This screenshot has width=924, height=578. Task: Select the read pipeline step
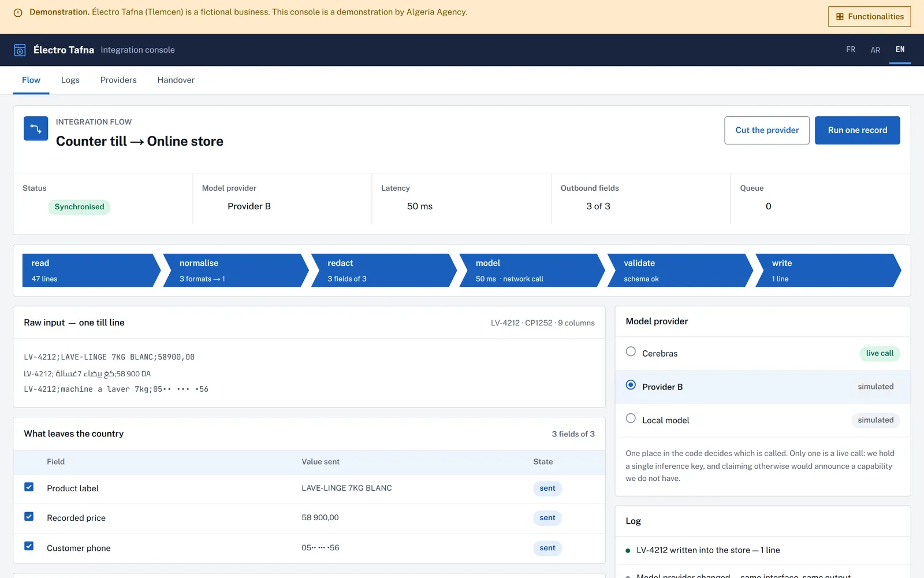click(x=91, y=271)
